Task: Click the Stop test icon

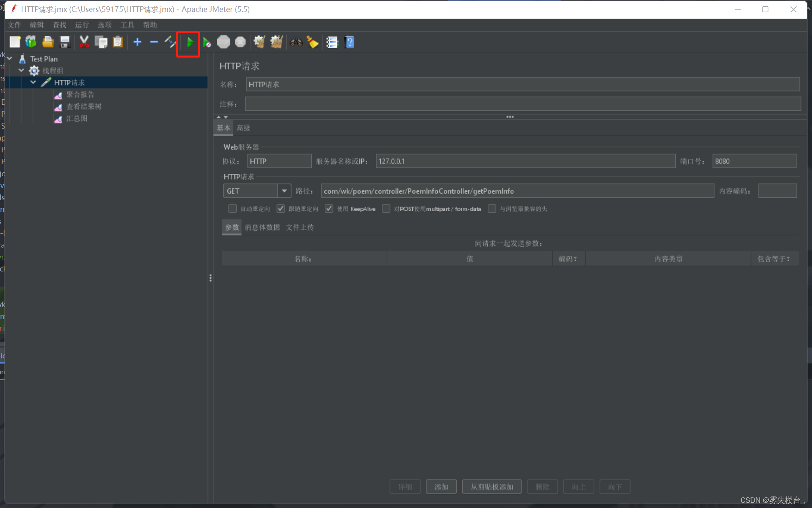Action: pos(224,42)
